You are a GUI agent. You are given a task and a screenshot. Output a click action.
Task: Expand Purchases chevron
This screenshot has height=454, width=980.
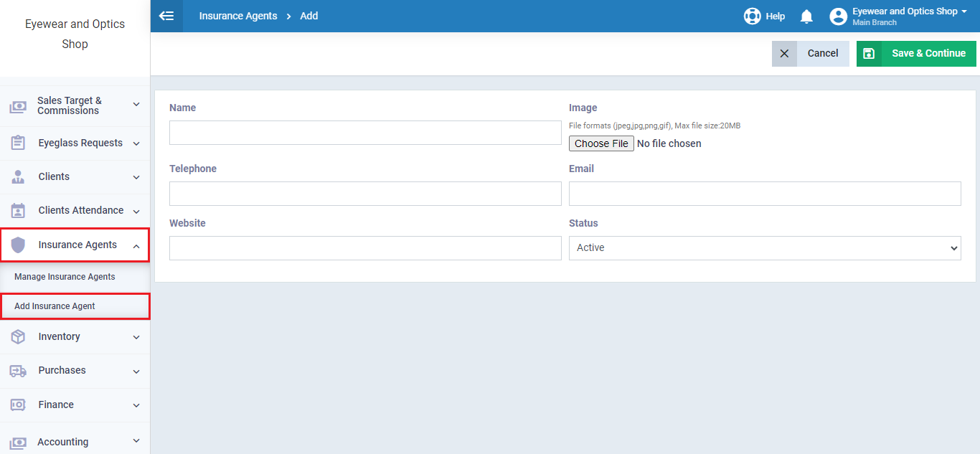136,372
